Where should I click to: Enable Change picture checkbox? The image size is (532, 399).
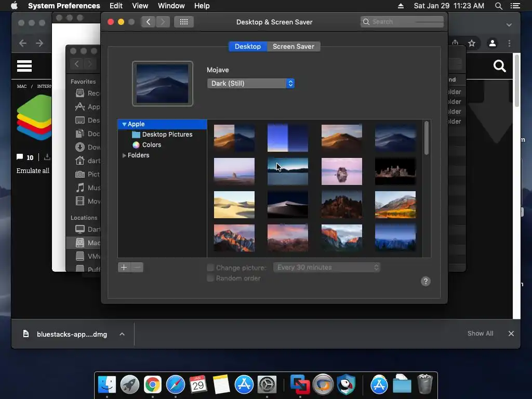click(x=210, y=268)
